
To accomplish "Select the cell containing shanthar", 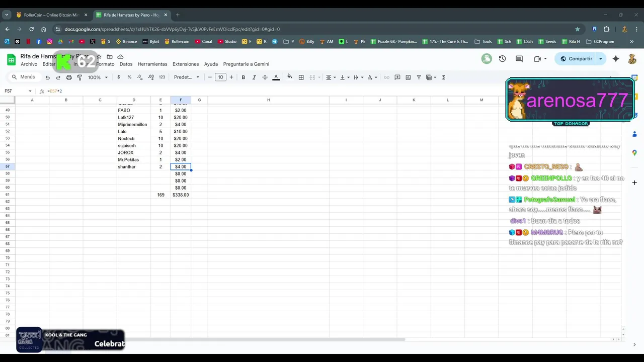I will coord(134,167).
